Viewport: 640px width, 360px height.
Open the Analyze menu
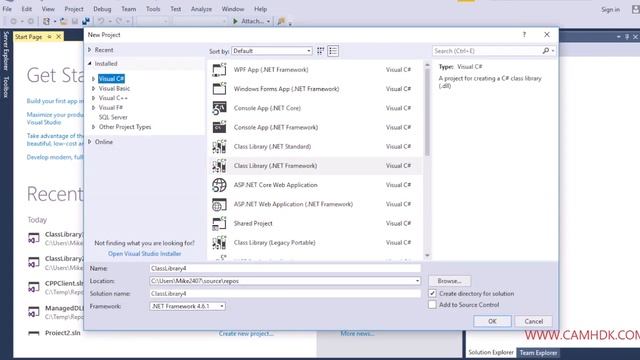(x=201, y=9)
